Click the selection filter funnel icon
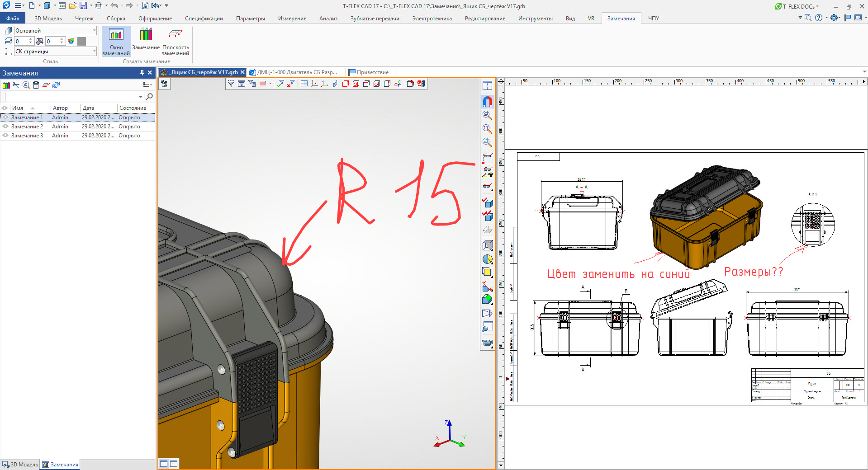 point(231,84)
